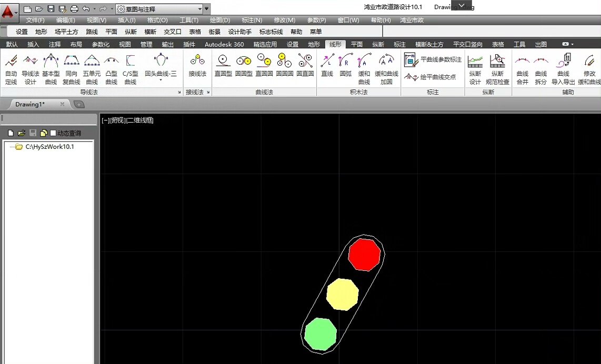Expand the quick access toolbar customize arrow

[x=207, y=9]
